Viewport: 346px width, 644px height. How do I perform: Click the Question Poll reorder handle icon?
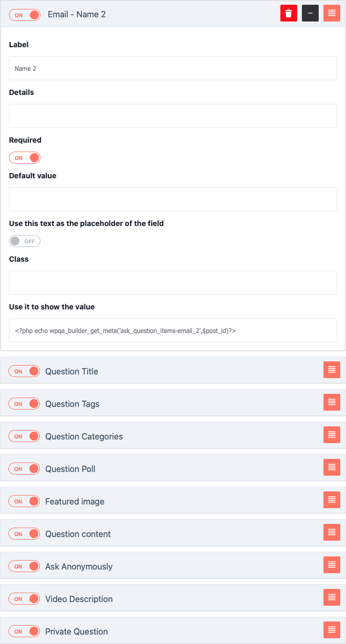(332, 467)
